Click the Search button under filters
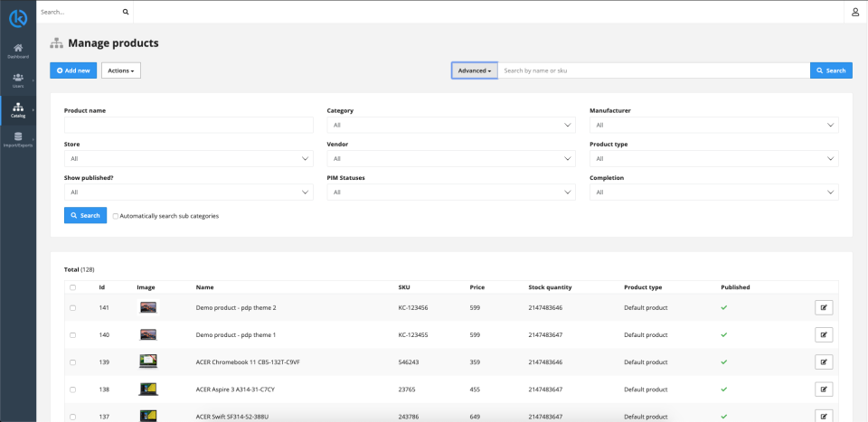This screenshot has width=868, height=422. click(x=85, y=216)
